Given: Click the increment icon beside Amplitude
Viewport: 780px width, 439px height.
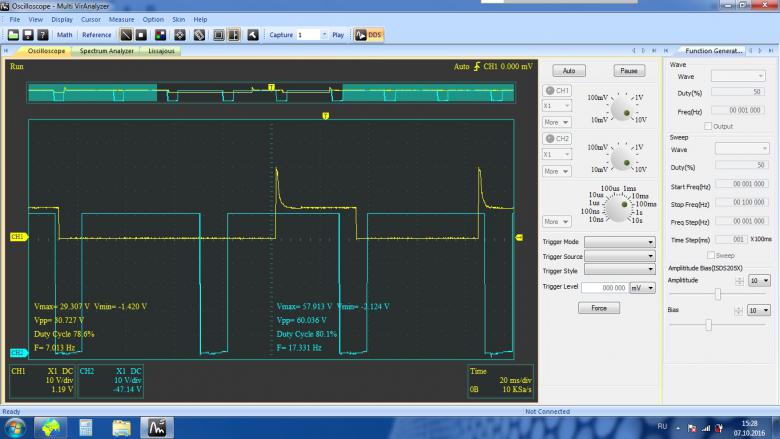Looking at the screenshot, I should tap(739, 281).
